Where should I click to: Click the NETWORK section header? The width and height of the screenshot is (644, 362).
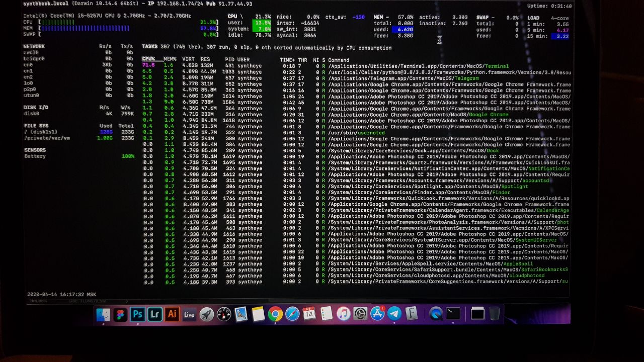point(34,46)
